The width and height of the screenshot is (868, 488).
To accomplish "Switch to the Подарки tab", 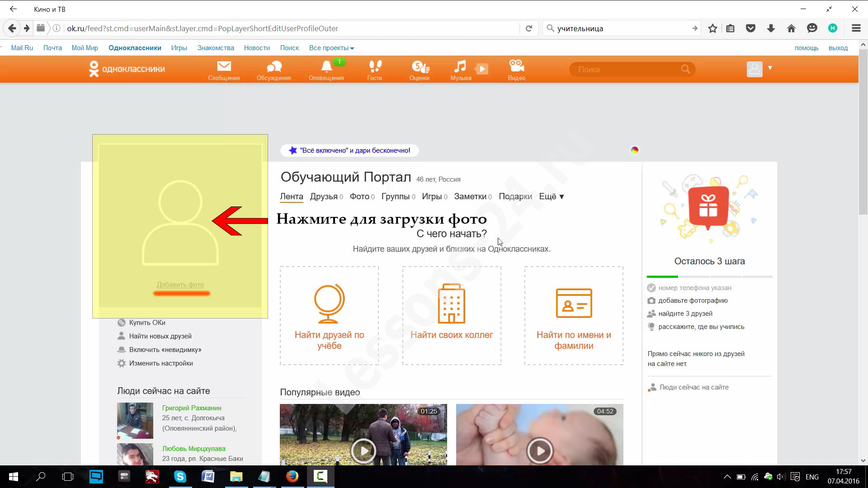I will (515, 197).
